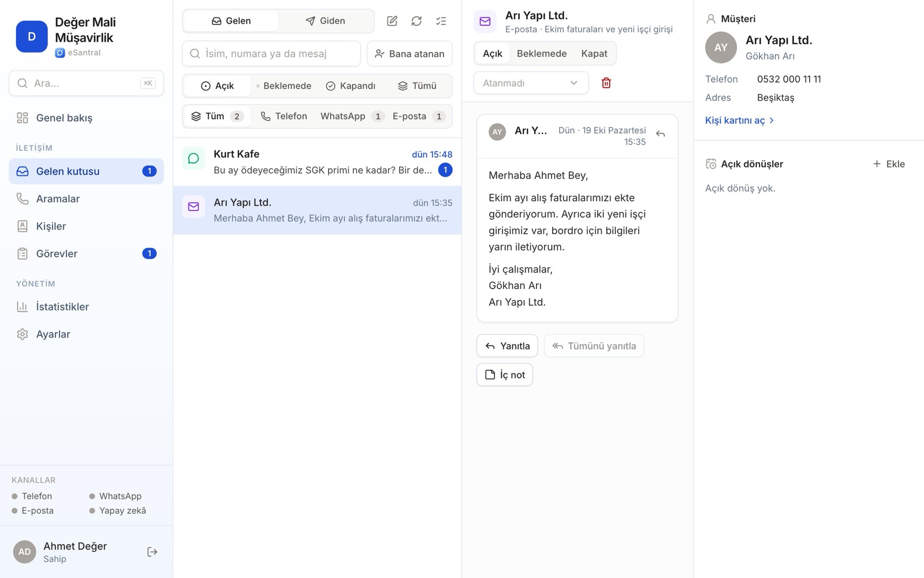Click the compose new message icon

pos(392,21)
